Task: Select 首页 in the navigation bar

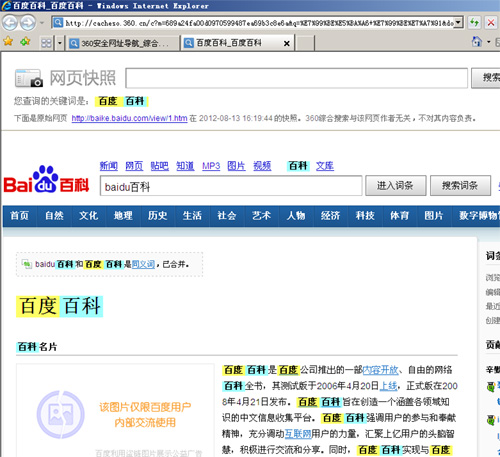Action: point(20,216)
